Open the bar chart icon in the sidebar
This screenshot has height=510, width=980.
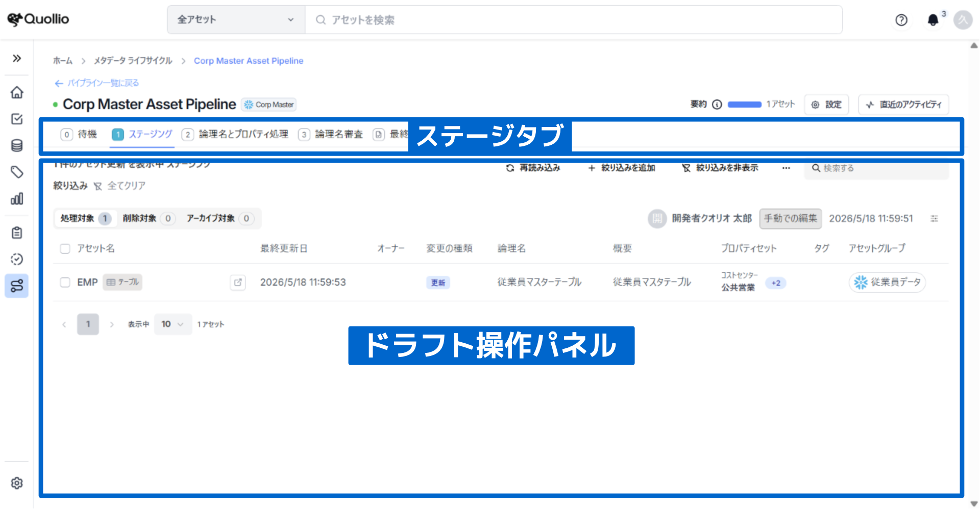click(x=17, y=198)
